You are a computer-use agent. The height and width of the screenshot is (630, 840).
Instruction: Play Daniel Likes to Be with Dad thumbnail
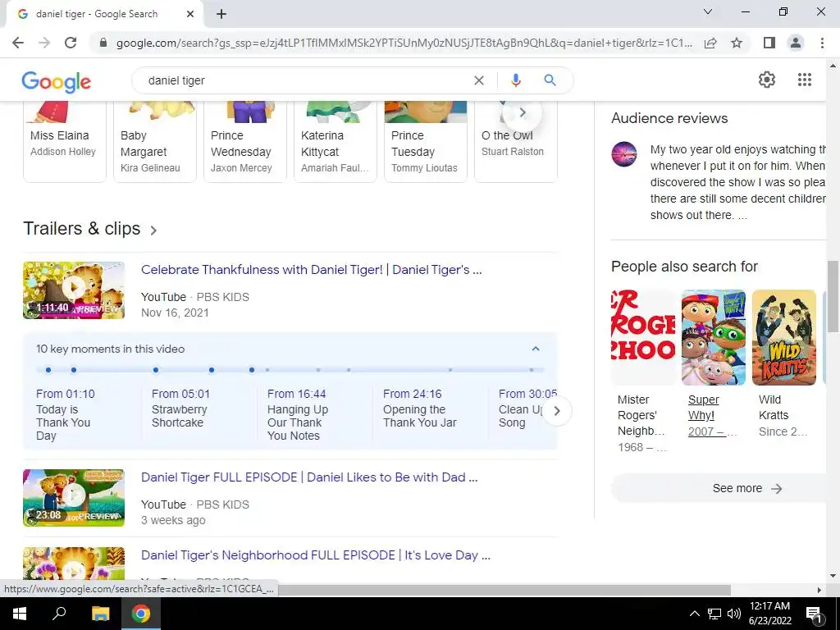click(x=74, y=498)
